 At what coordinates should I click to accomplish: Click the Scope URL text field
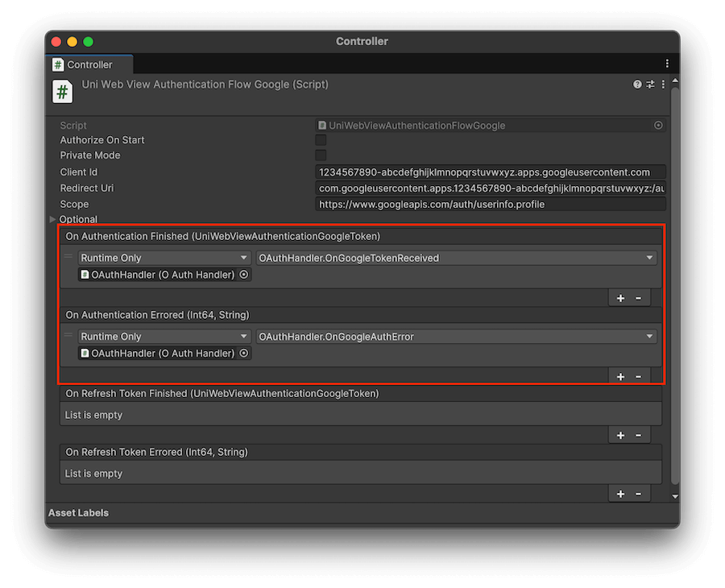tap(491, 205)
